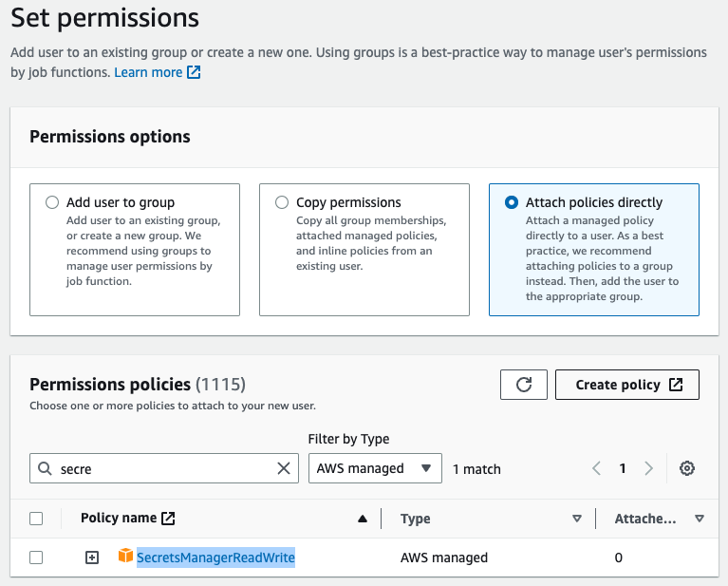
Task: Choose Attach policies directly option
Action: pos(512,202)
